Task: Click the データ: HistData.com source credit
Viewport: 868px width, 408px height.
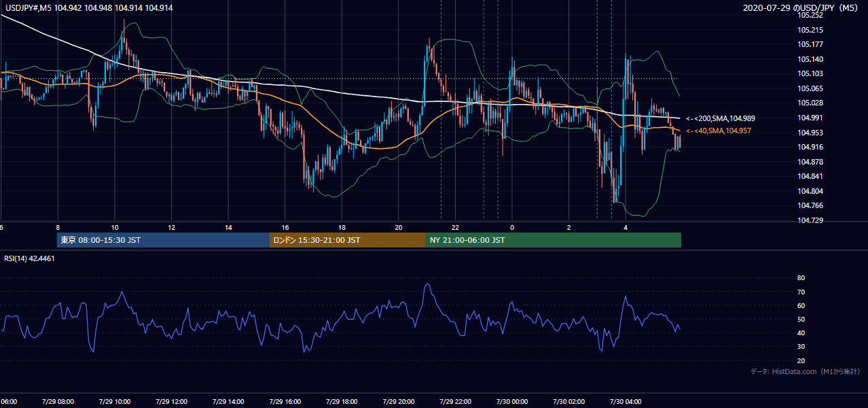Action: (806, 371)
